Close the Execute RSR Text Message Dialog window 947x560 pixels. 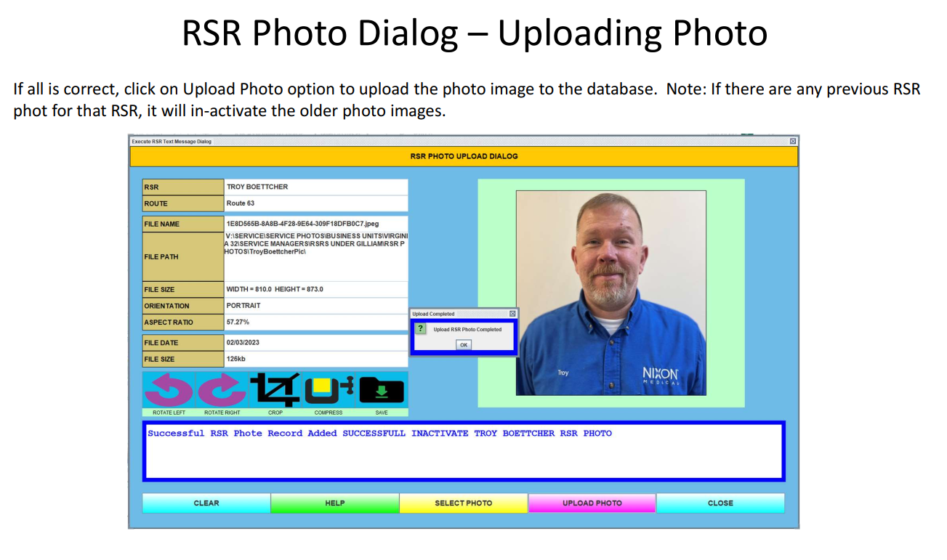[793, 141]
